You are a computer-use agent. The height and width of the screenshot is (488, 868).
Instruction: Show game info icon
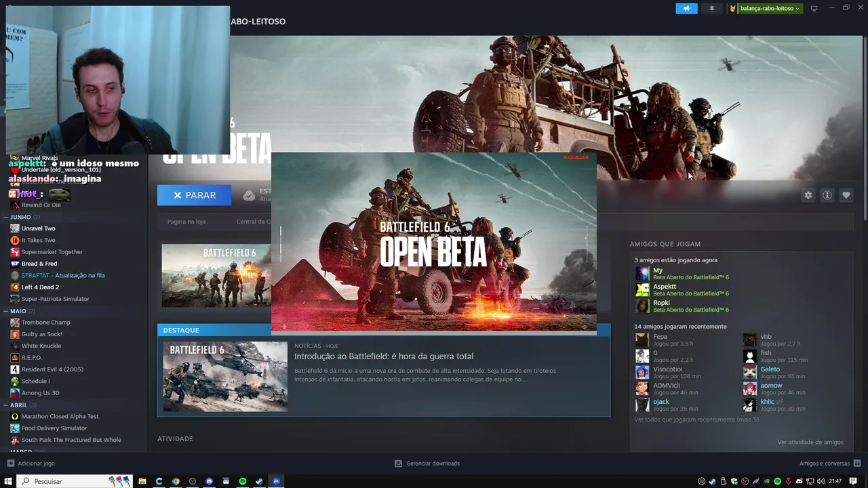(x=827, y=195)
